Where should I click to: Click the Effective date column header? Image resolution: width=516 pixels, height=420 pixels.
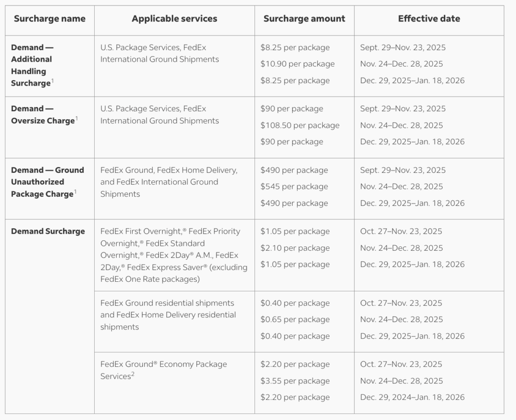click(429, 19)
